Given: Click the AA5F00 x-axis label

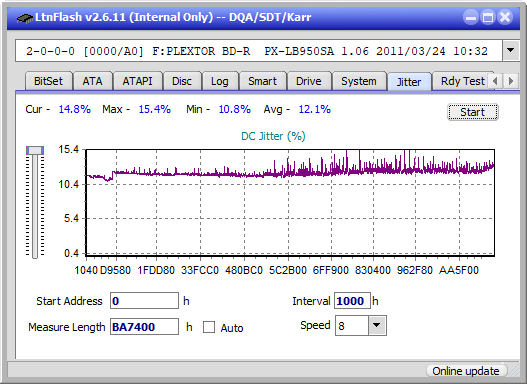Looking at the screenshot, I should click(459, 270).
